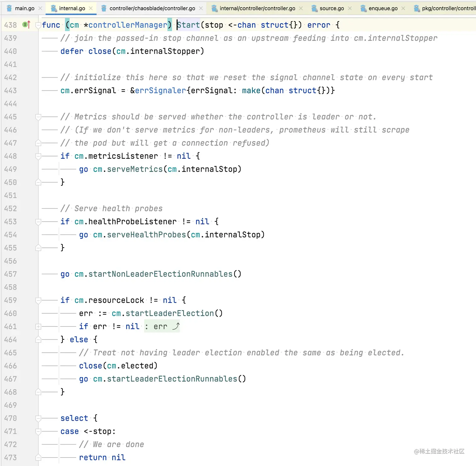Switch to the main.go tab

[x=25, y=8]
